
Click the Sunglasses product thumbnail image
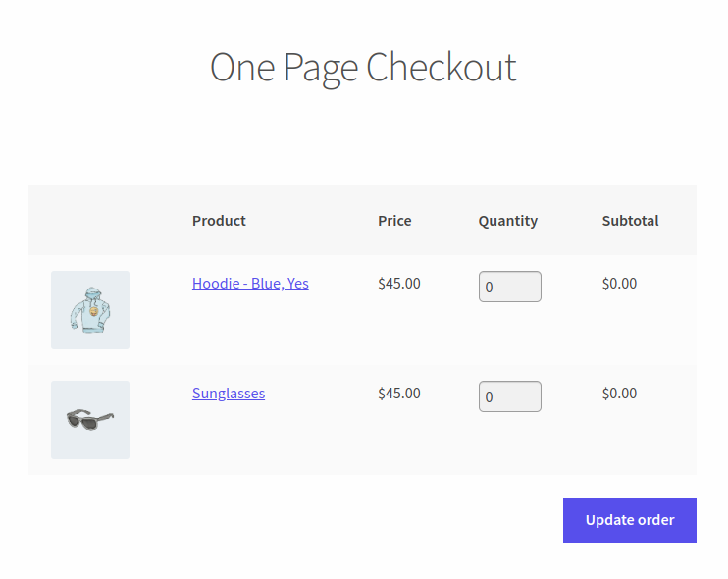(x=90, y=420)
